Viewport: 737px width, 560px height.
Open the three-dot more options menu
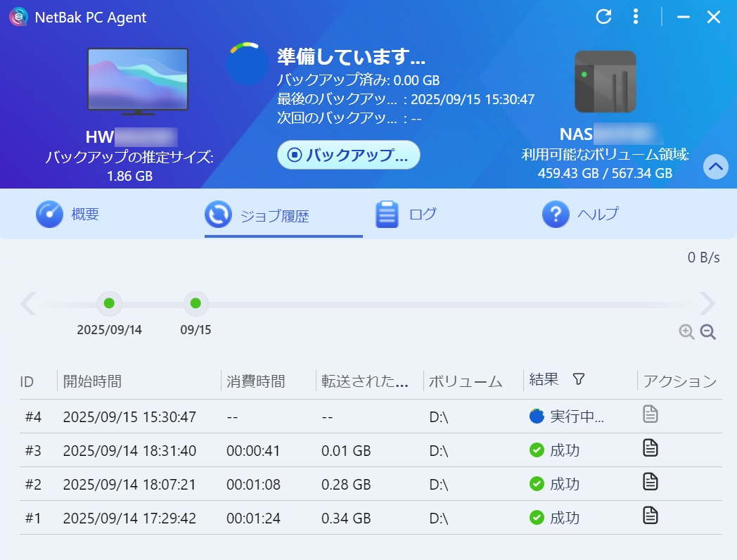point(636,17)
